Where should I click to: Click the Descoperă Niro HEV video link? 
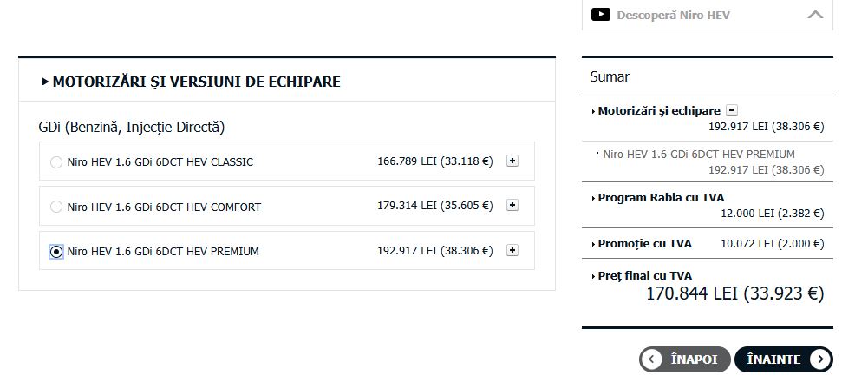pyautogui.click(x=673, y=15)
